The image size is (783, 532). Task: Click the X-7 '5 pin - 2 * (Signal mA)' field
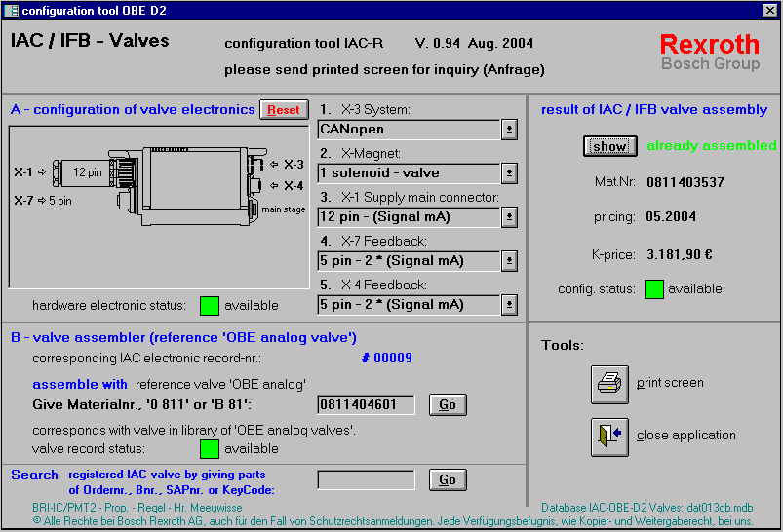point(409,261)
